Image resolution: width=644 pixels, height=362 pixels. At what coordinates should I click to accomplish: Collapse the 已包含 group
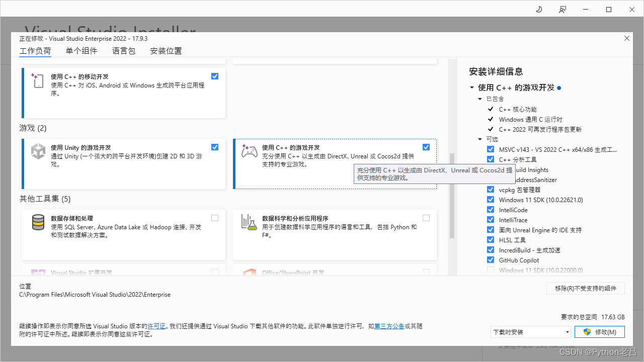click(x=480, y=99)
